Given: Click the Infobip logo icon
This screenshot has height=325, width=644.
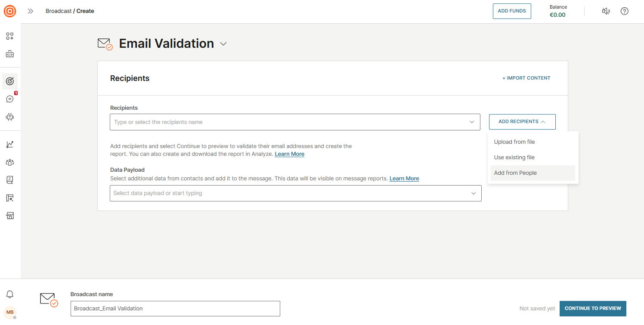Looking at the screenshot, I should 9,11.
